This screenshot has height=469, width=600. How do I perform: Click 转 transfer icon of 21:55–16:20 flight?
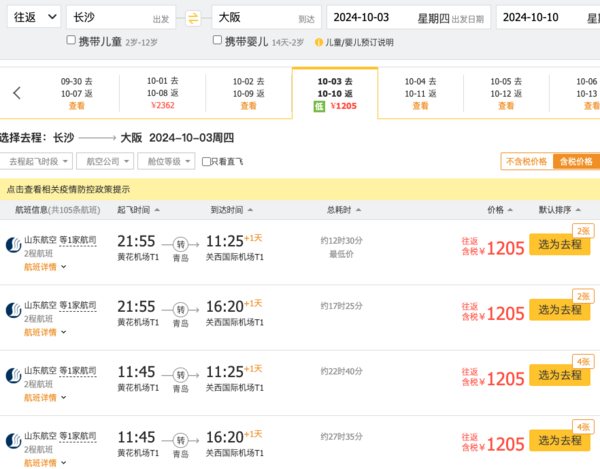point(181,310)
